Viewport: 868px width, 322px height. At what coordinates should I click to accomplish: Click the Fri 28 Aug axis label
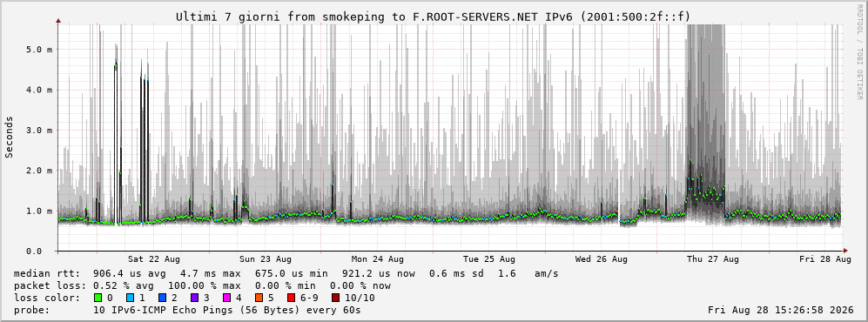point(824,259)
